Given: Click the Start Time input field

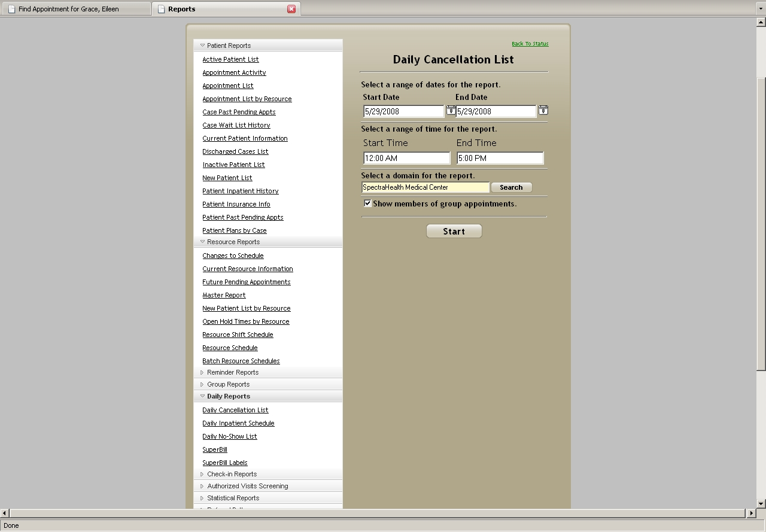Looking at the screenshot, I should (406, 158).
